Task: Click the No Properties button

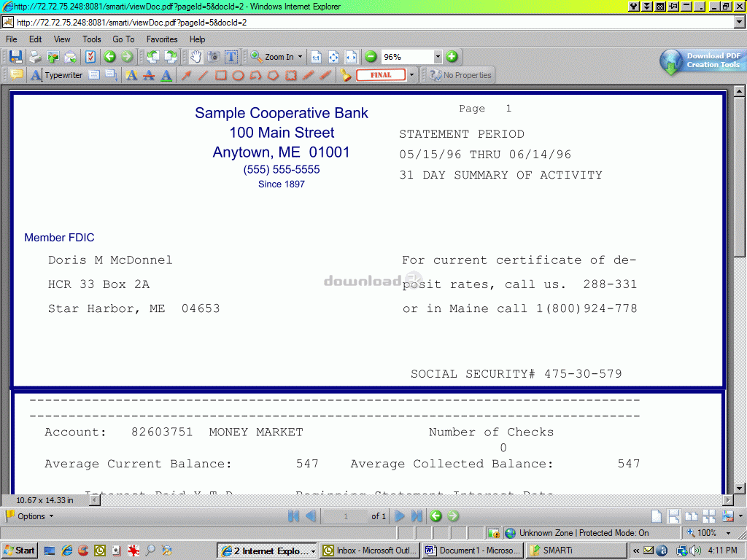Action: 460,75
